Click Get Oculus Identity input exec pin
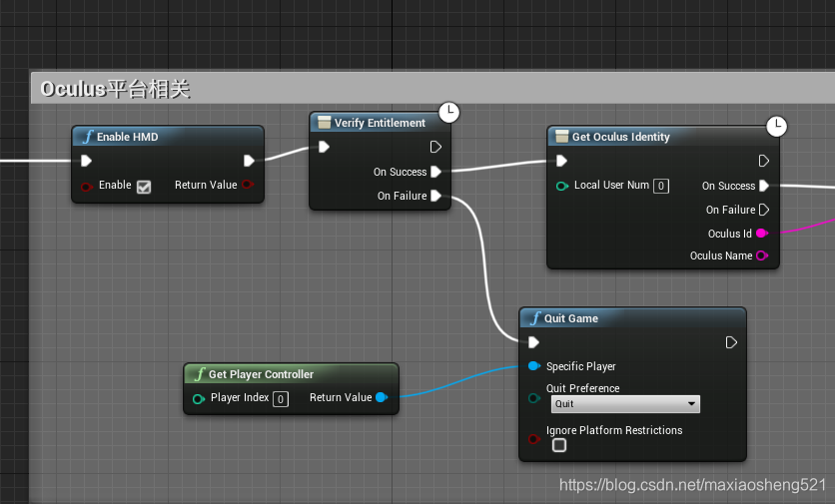Image resolution: width=835 pixels, height=504 pixels. 561,161
